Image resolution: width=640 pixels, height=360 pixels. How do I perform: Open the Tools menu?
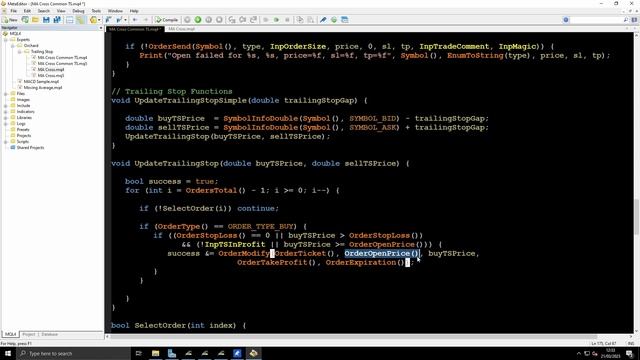[96, 11]
